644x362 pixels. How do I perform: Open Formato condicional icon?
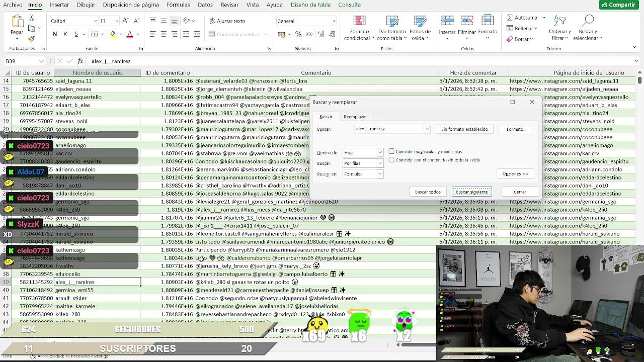coord(359,21)
